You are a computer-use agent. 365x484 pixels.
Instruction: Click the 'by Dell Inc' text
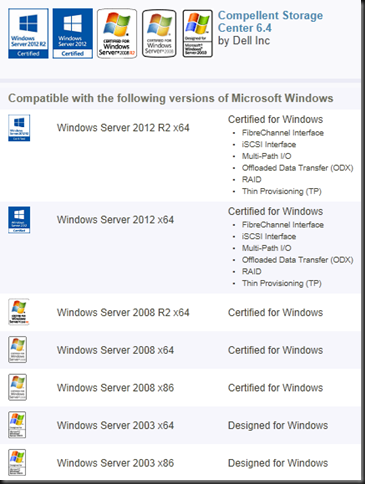click(x=244, y=41)
